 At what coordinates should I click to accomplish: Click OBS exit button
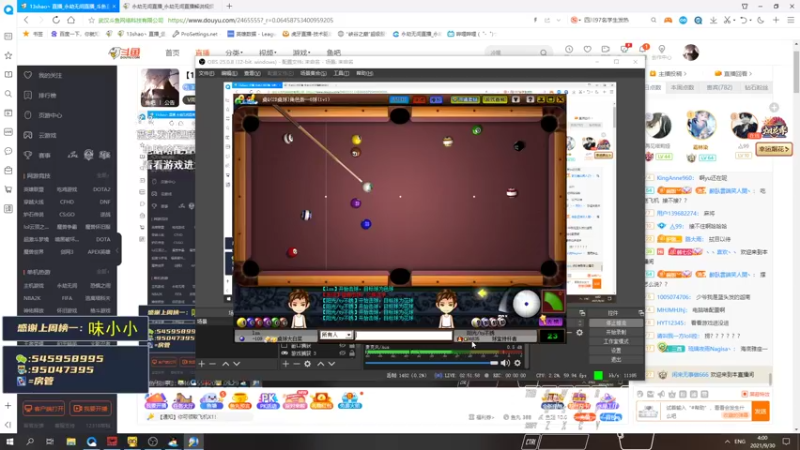[x=616, y=360]
